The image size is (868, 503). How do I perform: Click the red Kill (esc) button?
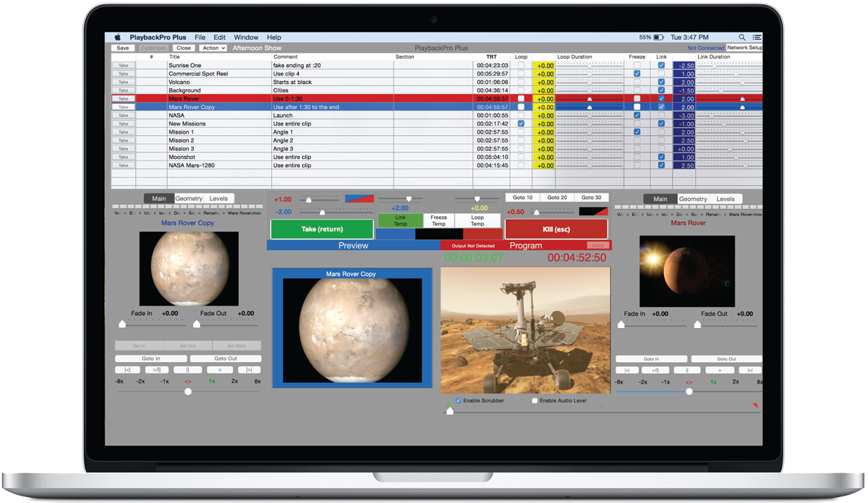556,229
